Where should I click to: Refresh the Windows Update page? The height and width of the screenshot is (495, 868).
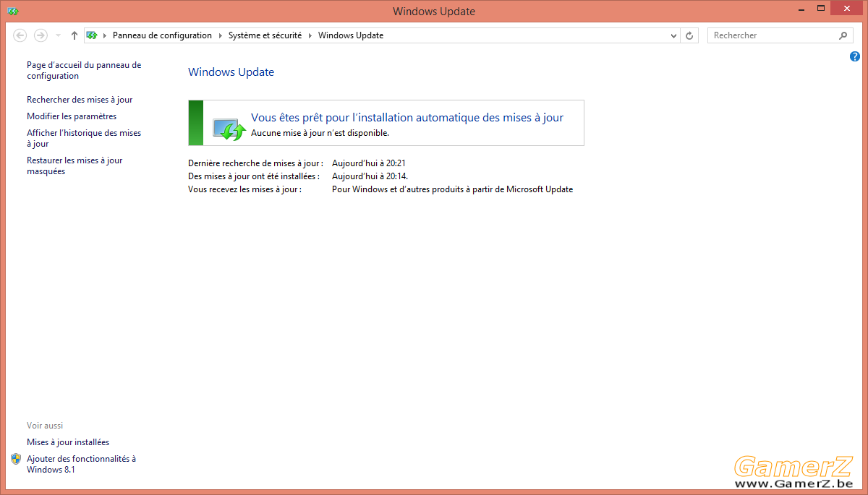(689, 35)
